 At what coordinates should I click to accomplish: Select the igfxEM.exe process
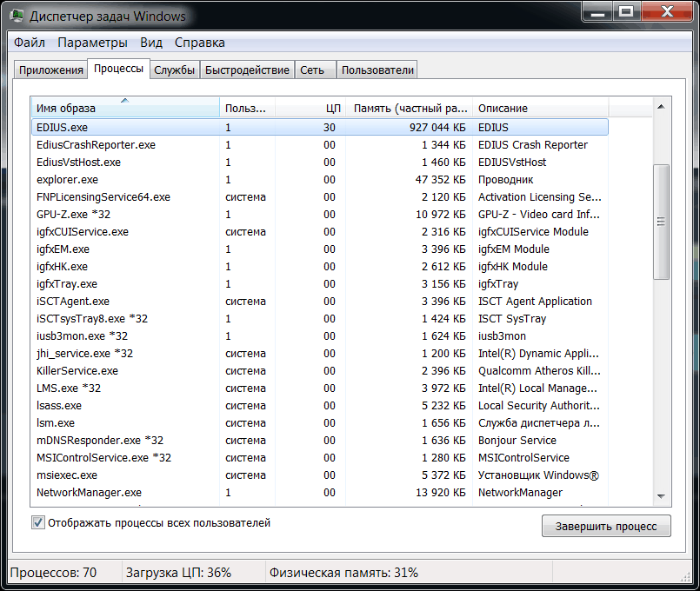(x=320, y=249)
